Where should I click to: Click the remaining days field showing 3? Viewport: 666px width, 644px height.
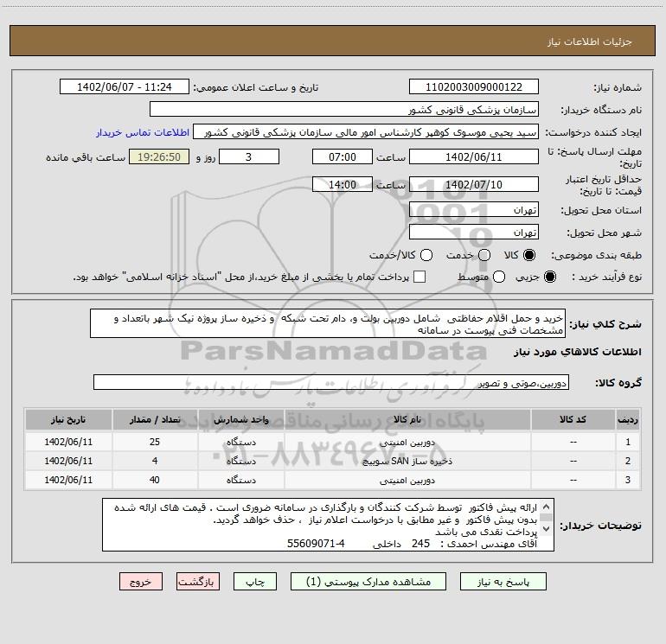[x=249, y=156]
